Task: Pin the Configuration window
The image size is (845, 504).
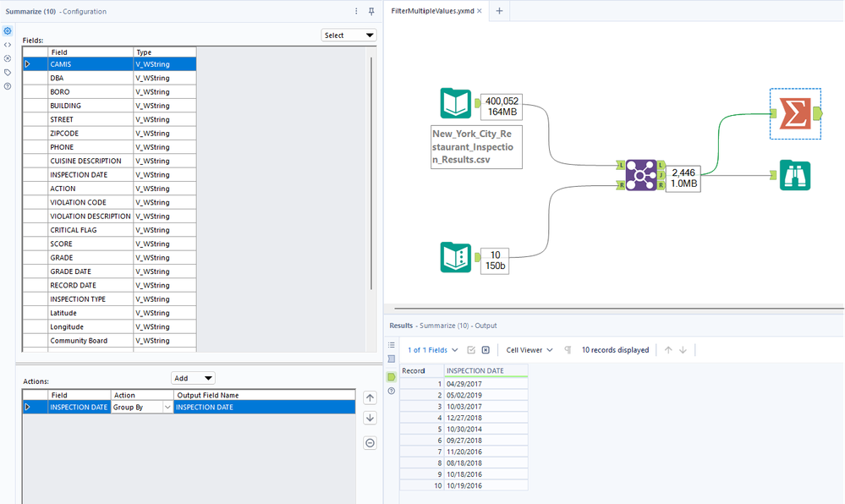Action: (370, 11)
